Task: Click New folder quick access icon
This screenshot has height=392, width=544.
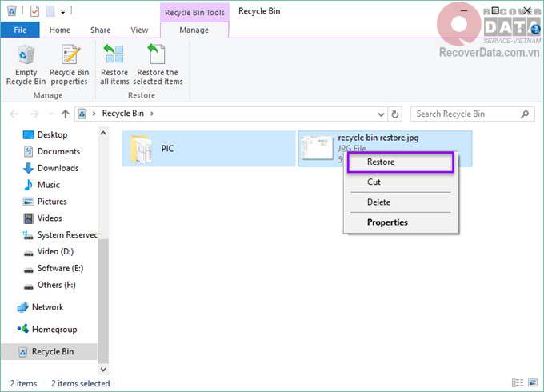Action: pos(50,11)
